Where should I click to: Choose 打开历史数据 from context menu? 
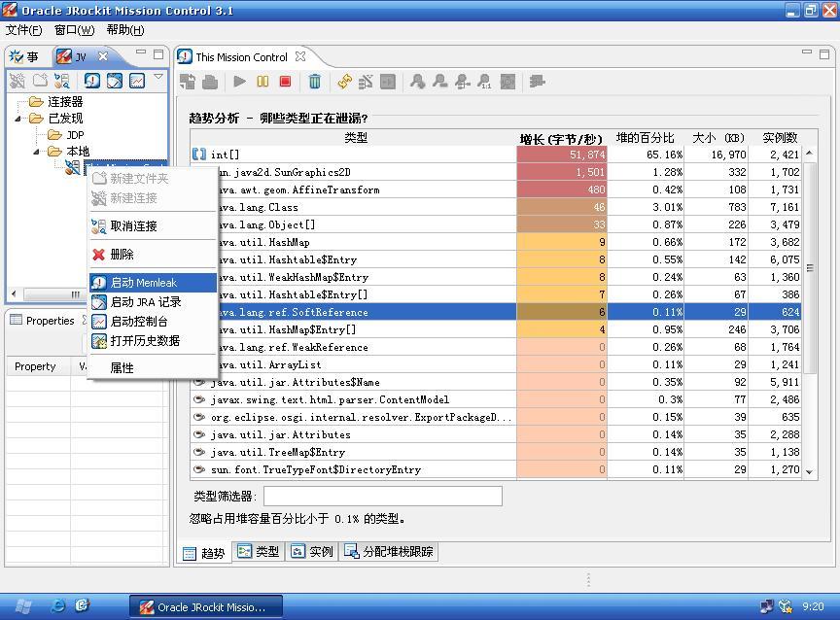153,340
